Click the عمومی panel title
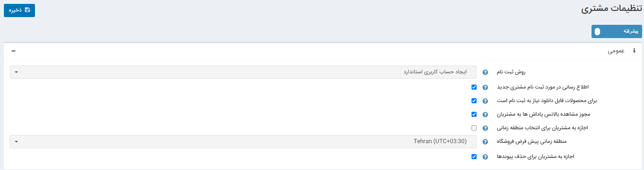 pos(616,51)
